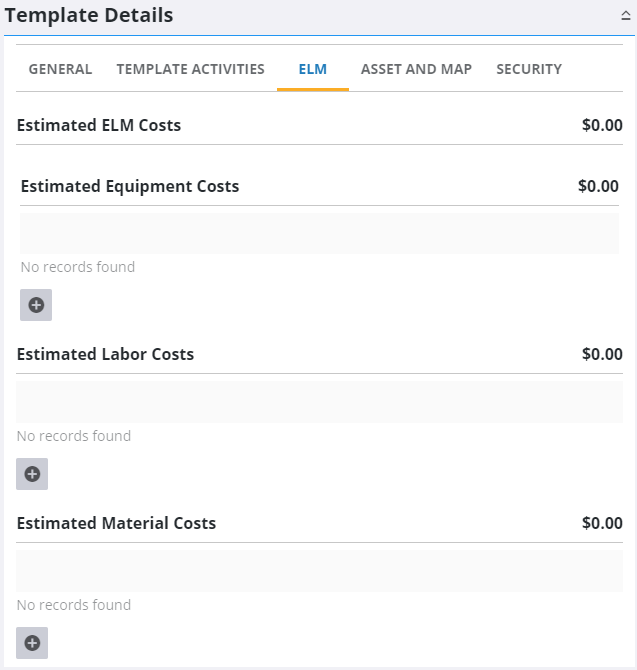Click the Estimated ELM Costs total amount
This screenshot has width=637, height=670.
602,125
